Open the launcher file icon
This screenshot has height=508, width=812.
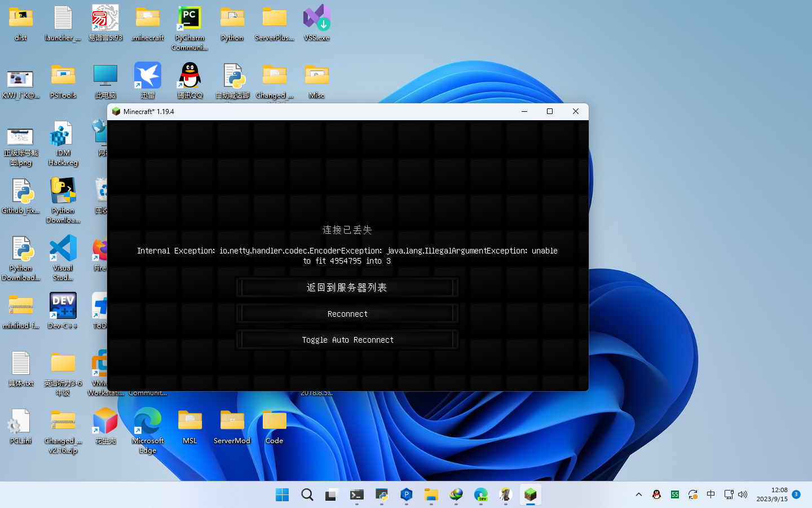(63, 24)
